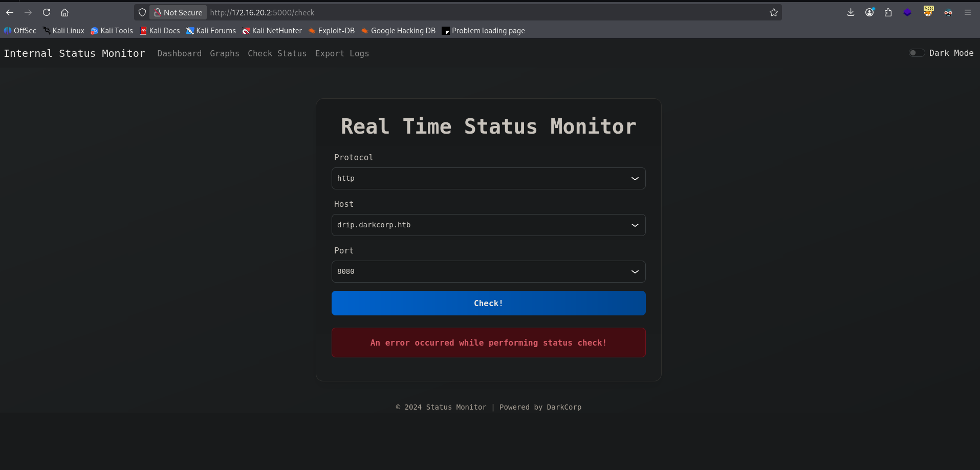
Task: Open the Host dropdown showing drip.darkcorp.htb
Action: pos(488,225)
